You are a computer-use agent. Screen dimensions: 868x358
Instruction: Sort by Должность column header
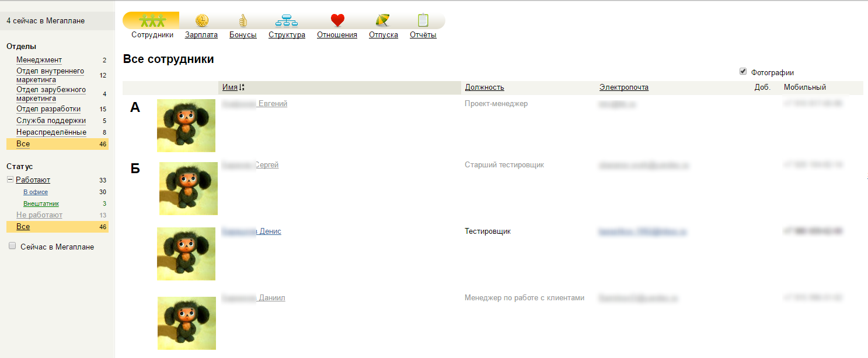tap(484, 87)
